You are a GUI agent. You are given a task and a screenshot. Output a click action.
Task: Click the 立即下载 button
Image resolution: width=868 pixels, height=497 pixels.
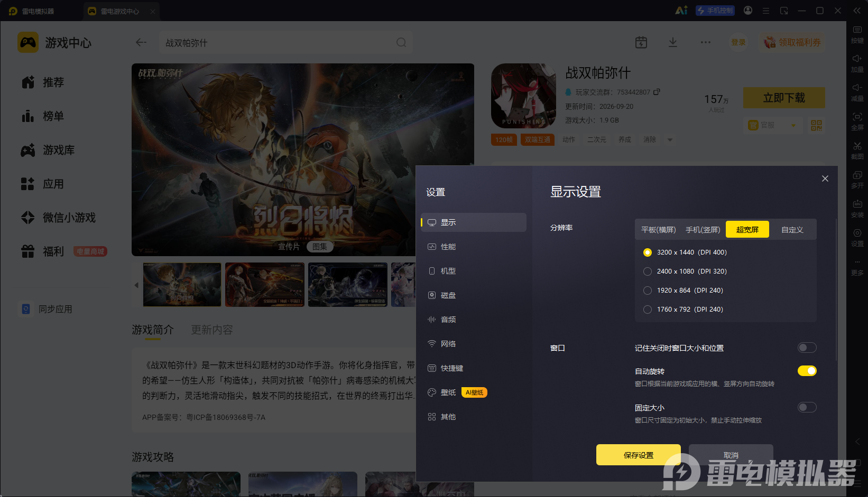click(x=784, y=98)
